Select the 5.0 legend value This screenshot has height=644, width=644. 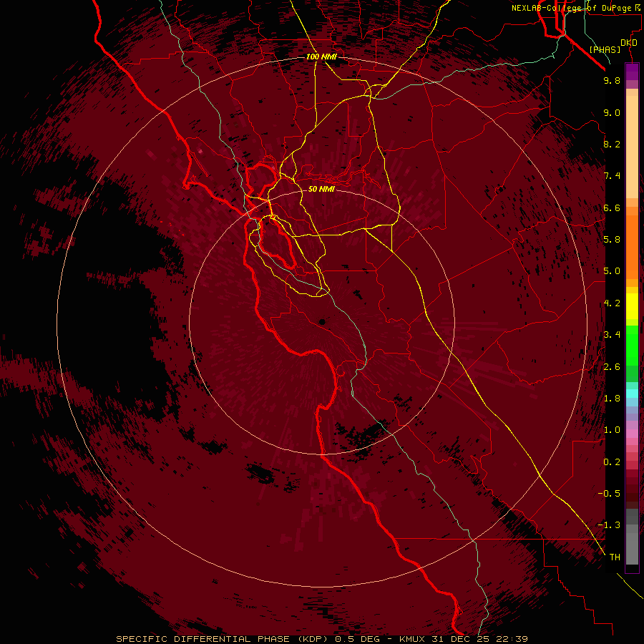(x=612, y=271)
